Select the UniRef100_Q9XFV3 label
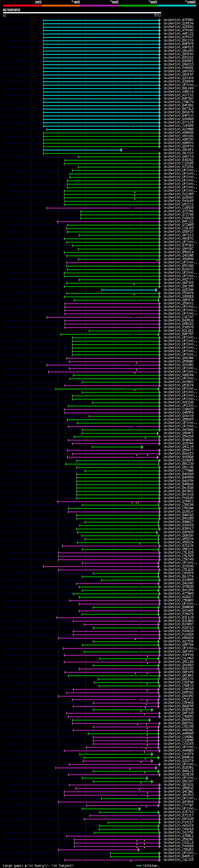Screen dimensions: 199x868 179,146
